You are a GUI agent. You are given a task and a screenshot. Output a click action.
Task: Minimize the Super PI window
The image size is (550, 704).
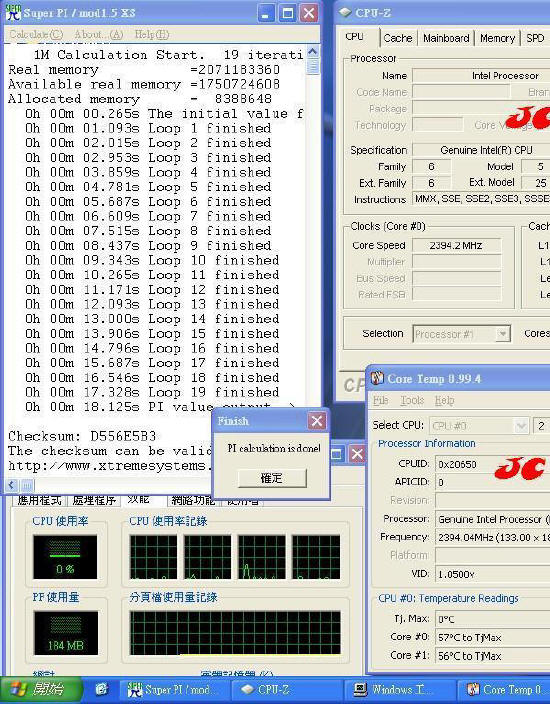(265, 13)
